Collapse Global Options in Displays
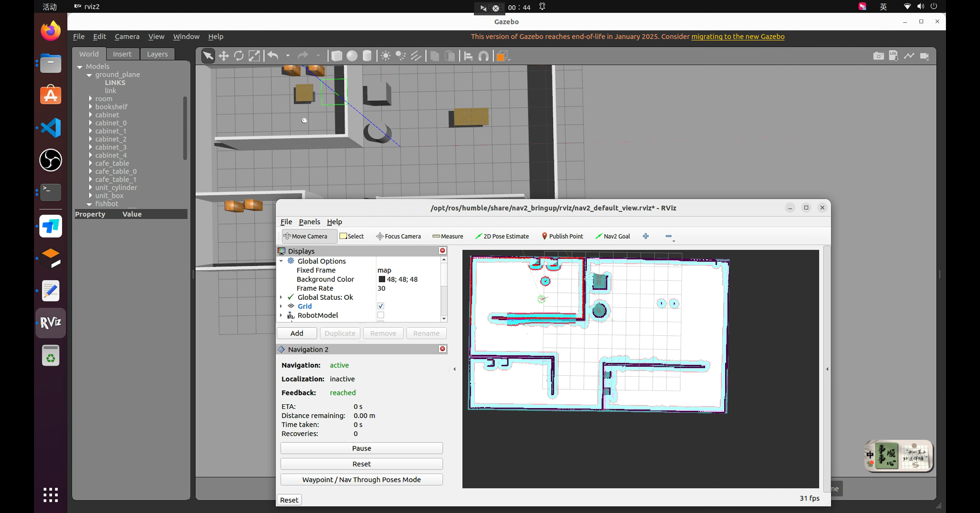The width and height of the screenshot is (980, 513). [x=281, y=261]
